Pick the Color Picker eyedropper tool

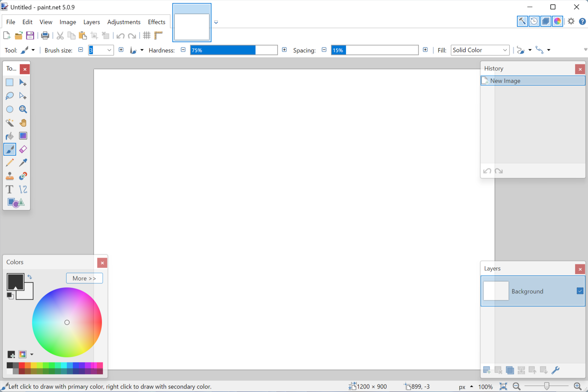[x=23, y=163]
